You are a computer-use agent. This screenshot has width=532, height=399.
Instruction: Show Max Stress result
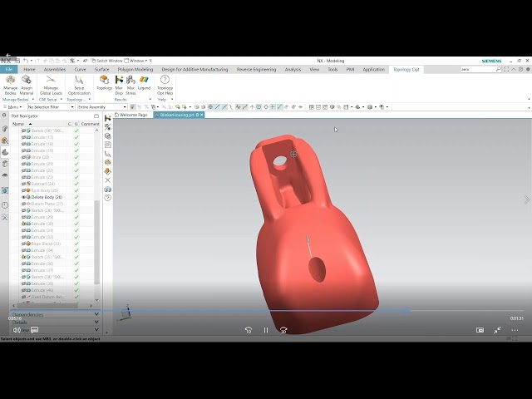pyautogui.click(x=131, y=85)
